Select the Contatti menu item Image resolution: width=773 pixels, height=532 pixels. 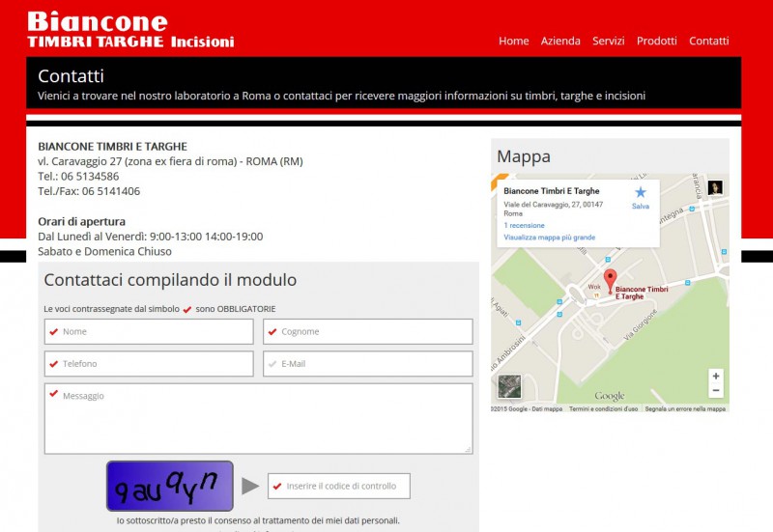coord(709,41)
